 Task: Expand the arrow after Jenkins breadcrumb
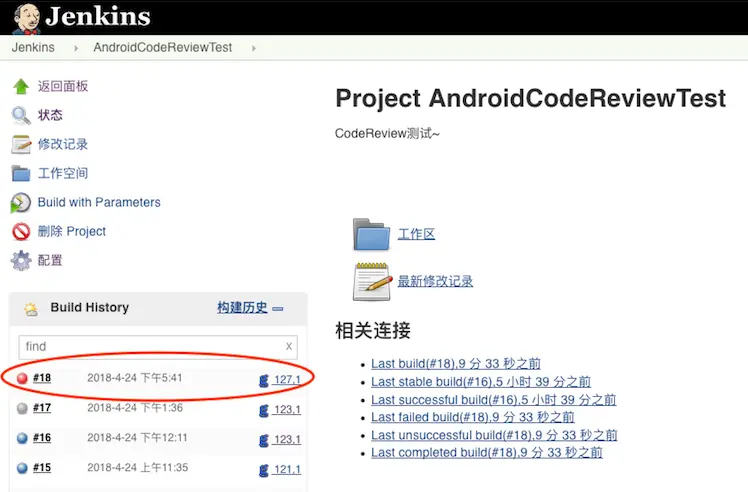pyautogui.click(x=76, y=48)
